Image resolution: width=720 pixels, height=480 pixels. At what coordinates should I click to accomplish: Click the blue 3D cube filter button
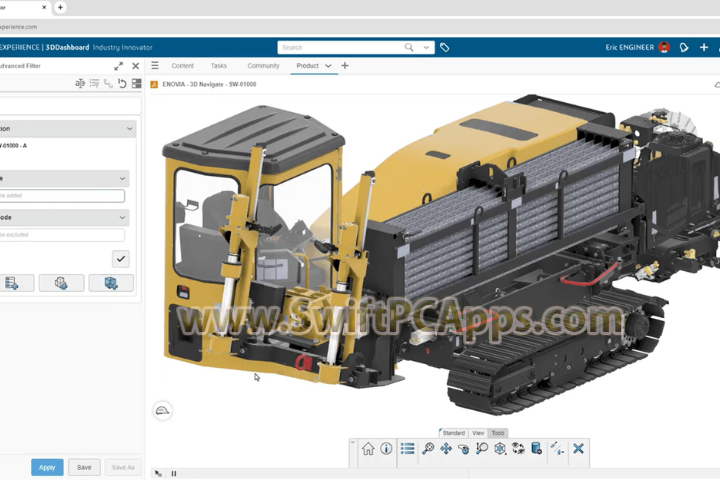pyautogui.click(x=111, y=283)
